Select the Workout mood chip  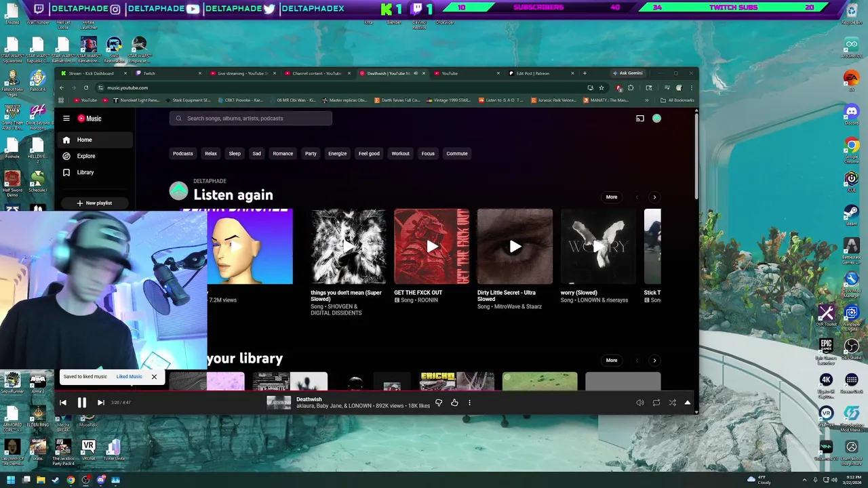(400, 153)
